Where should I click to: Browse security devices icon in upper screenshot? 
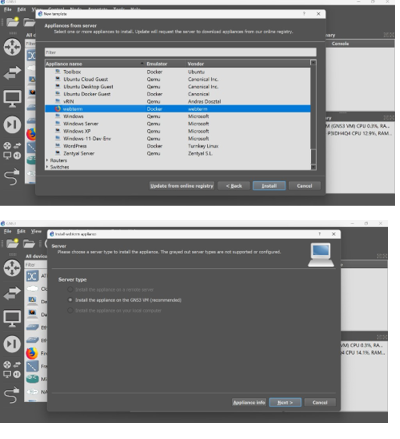coord(12,125)
